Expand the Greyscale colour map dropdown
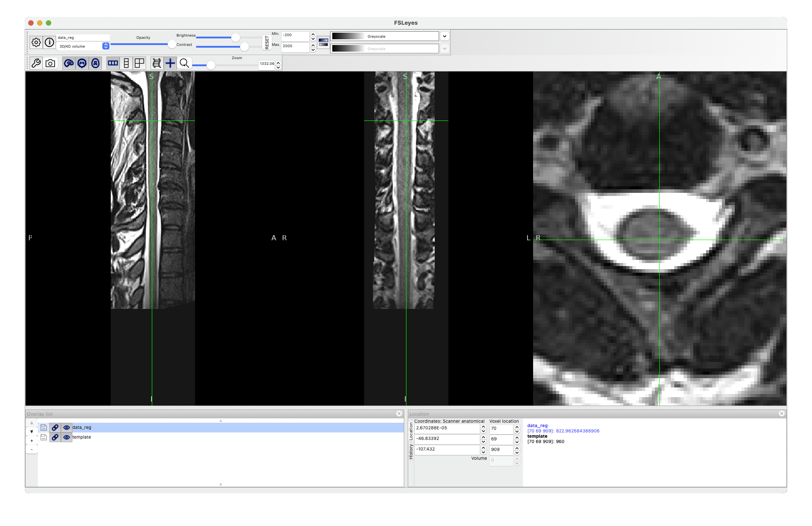 click(444, 36)
